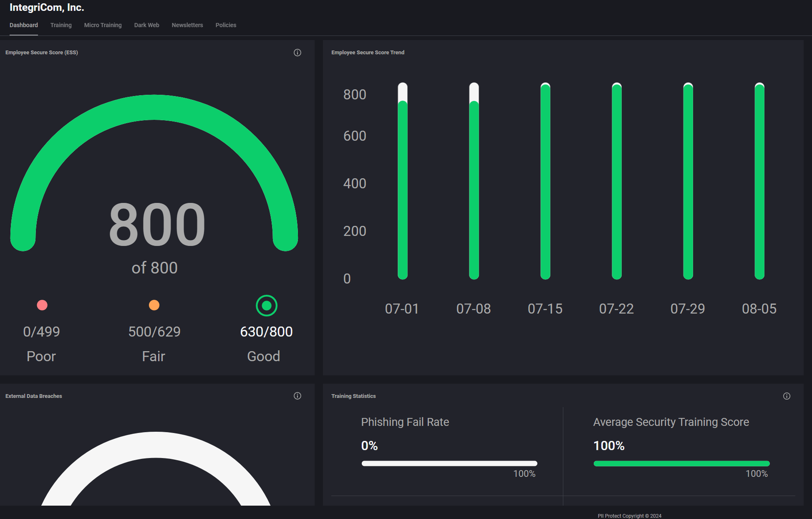Select the 07-22 trend bar
The width and height of the screenshot is (812, 519).
click(x=617, y=181)
